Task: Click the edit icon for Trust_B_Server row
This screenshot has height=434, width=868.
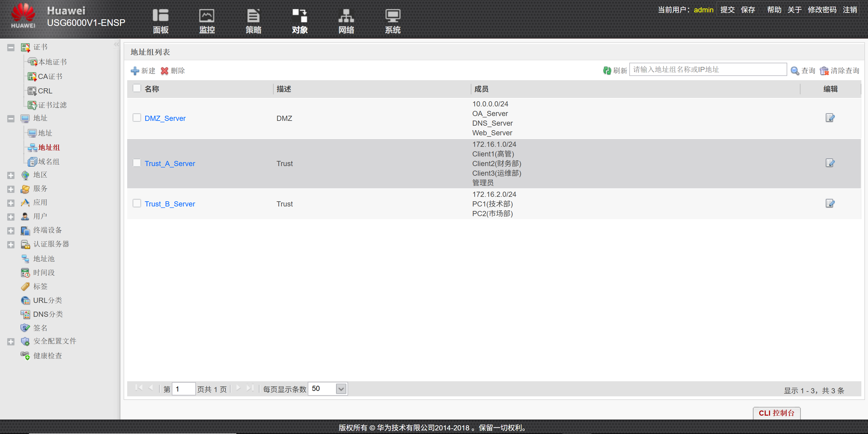Action: point(830,203)
